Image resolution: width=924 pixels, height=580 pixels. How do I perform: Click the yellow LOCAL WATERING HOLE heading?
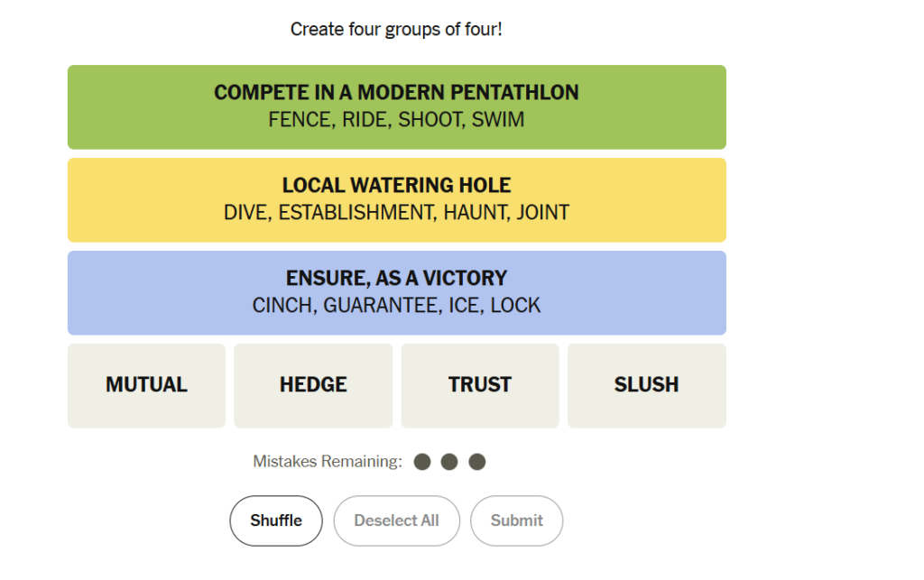pos(397,186)
